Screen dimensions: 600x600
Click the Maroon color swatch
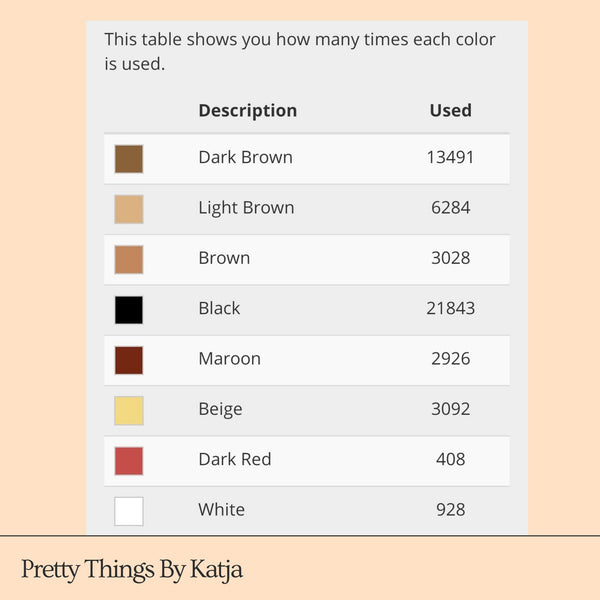pyautogui.click(x=129, y=360)
